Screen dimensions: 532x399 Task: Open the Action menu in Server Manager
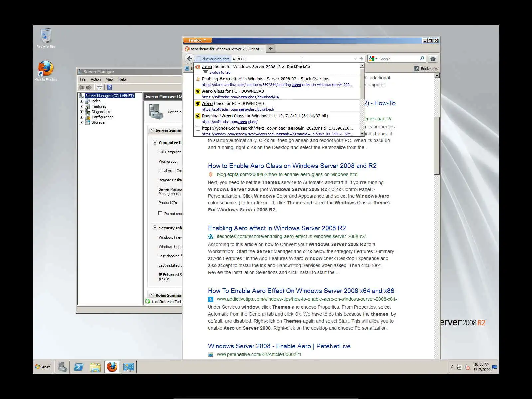tap(96, 79)
